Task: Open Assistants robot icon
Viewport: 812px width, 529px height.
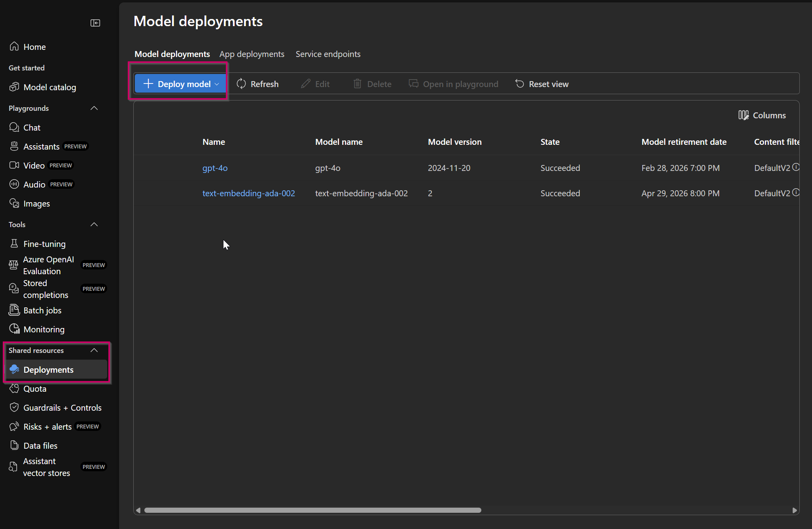Action: click(x=14, y=146)
